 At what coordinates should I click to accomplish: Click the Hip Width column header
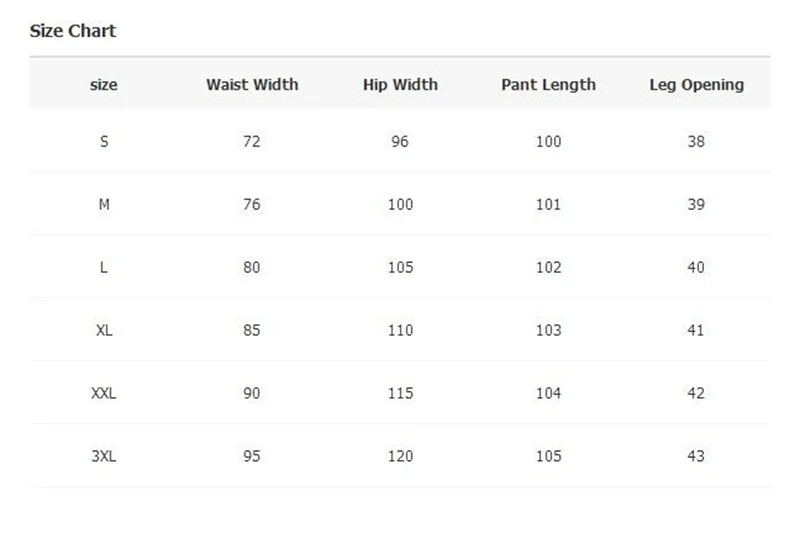pyautogui.click(x=400, y=84)
